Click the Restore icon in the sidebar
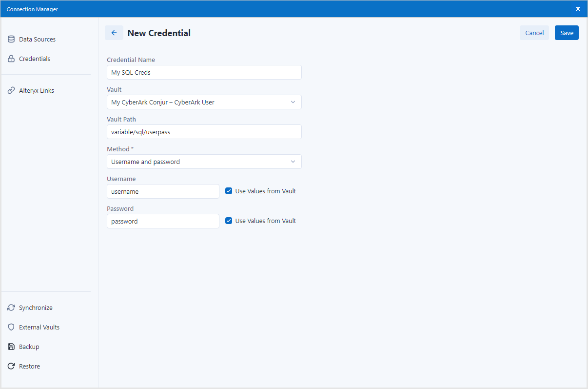Screen dimensions: 588x389 click(11, 366)
